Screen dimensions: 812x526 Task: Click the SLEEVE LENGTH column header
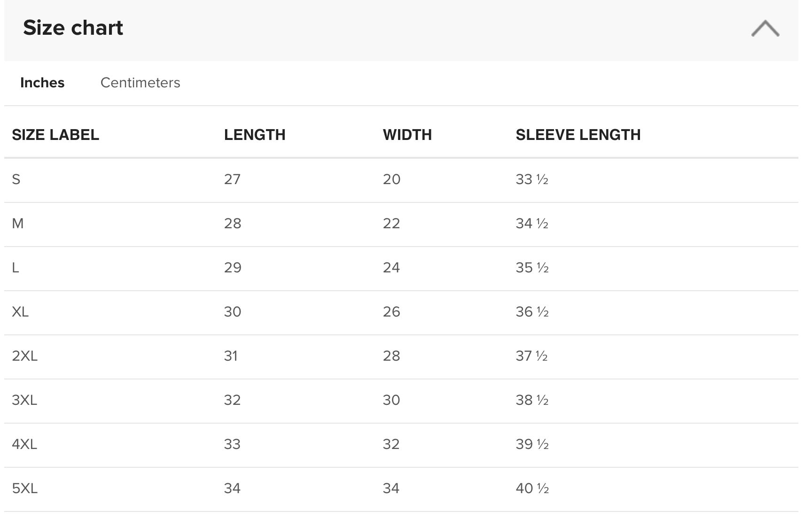pos(578,135)
